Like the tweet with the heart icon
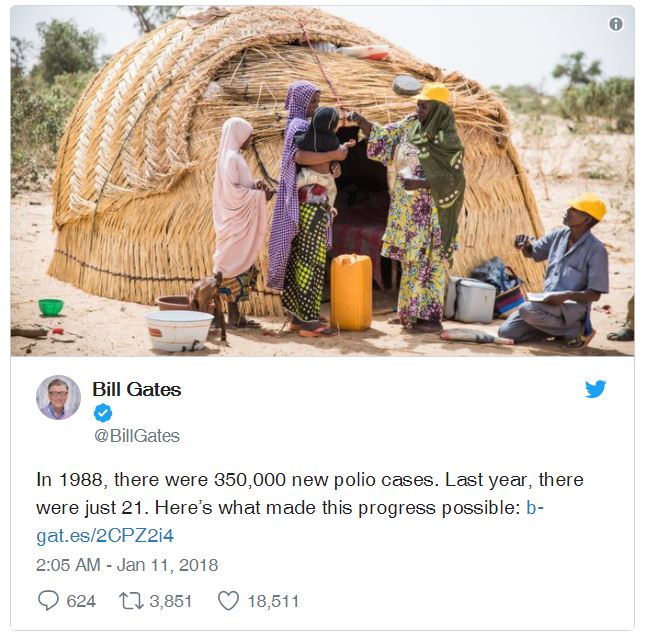The width and height of the screenshot is (647, 644). click(x=228, y=601)
